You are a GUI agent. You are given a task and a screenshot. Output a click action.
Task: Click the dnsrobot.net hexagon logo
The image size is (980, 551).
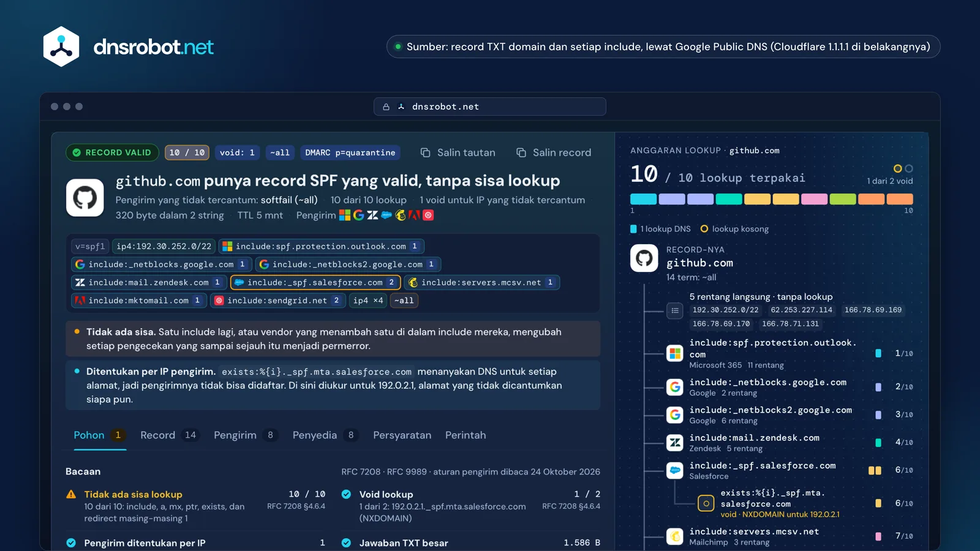click(x=61, y=47)
